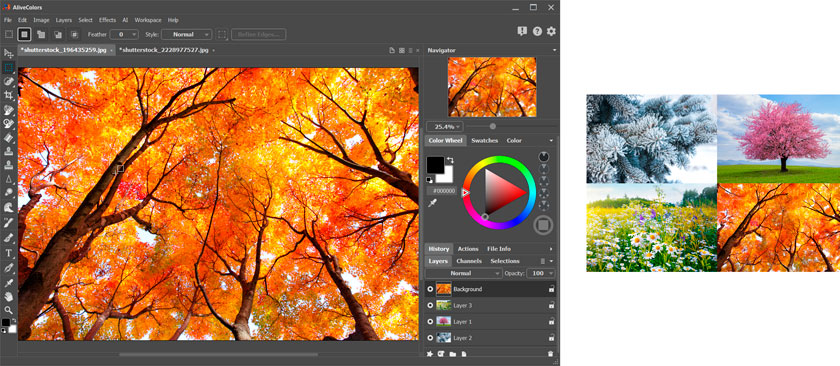Open the layer blend mode Normal dropdown
The width and height of the screenshot is (840, 366).
point(464,273)
